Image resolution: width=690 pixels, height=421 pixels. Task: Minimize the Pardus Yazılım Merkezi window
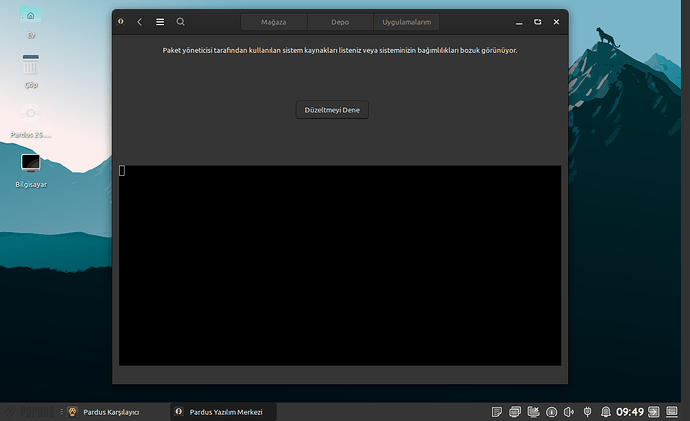tap(519, 21)
